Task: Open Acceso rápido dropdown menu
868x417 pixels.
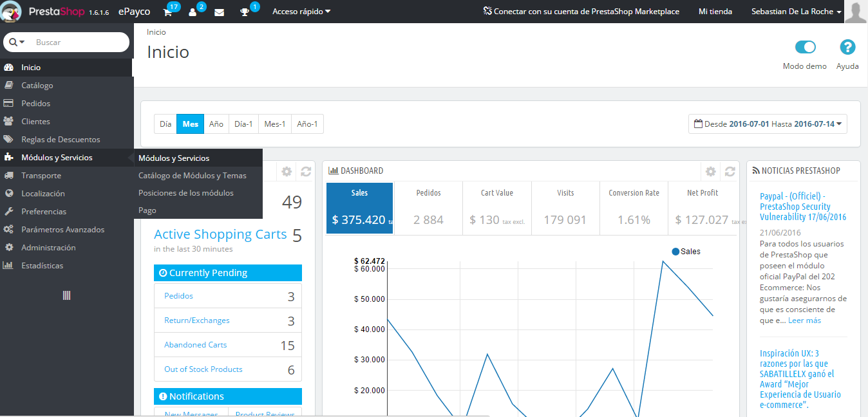Action: point(301,12)
